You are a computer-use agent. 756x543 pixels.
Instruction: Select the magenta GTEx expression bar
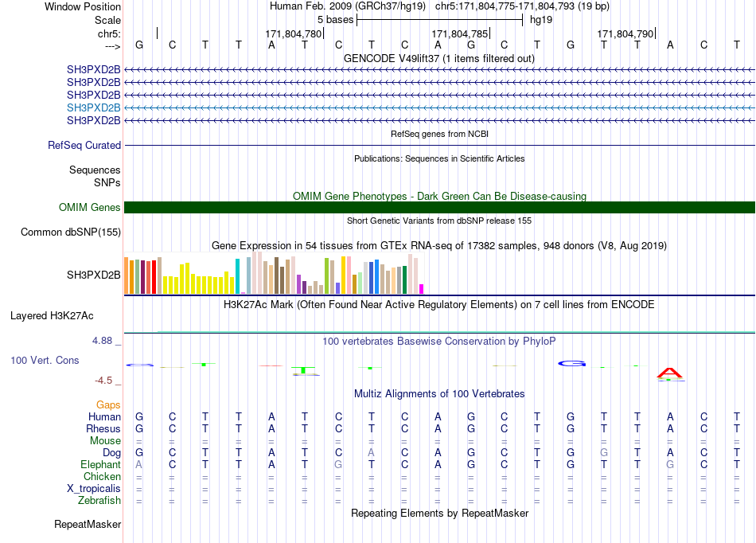(x=422, y=289)
